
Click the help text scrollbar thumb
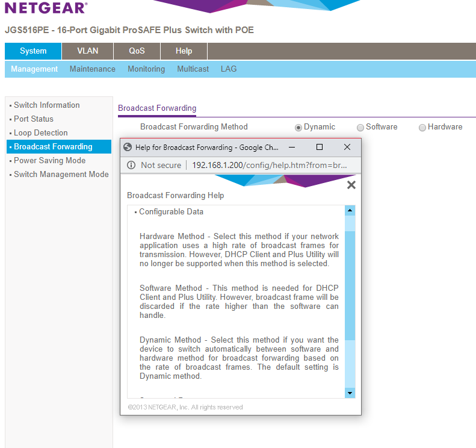(x=350, y=285)
